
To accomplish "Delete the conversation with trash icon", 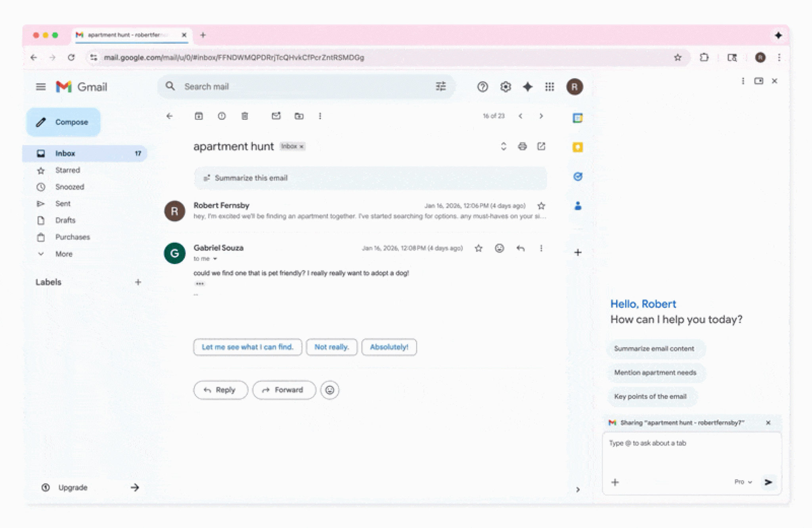I will pyautogui.click(x=245, y=116).
